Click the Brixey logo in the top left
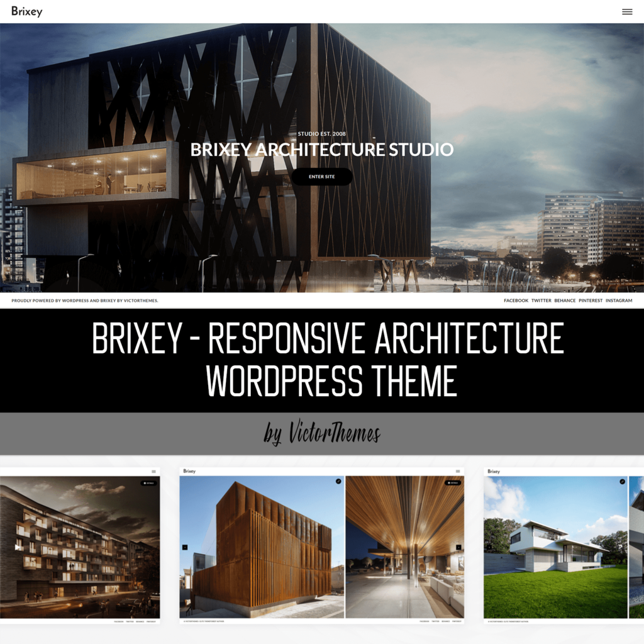The height and width of the screenshot is (644, 644). click(28, 11)
